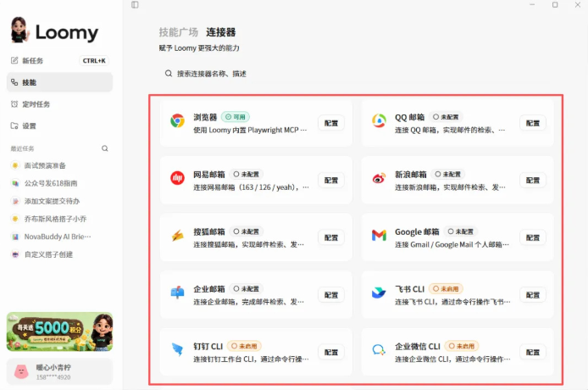Click 配置 for Google 邮箱

[532, 237]
